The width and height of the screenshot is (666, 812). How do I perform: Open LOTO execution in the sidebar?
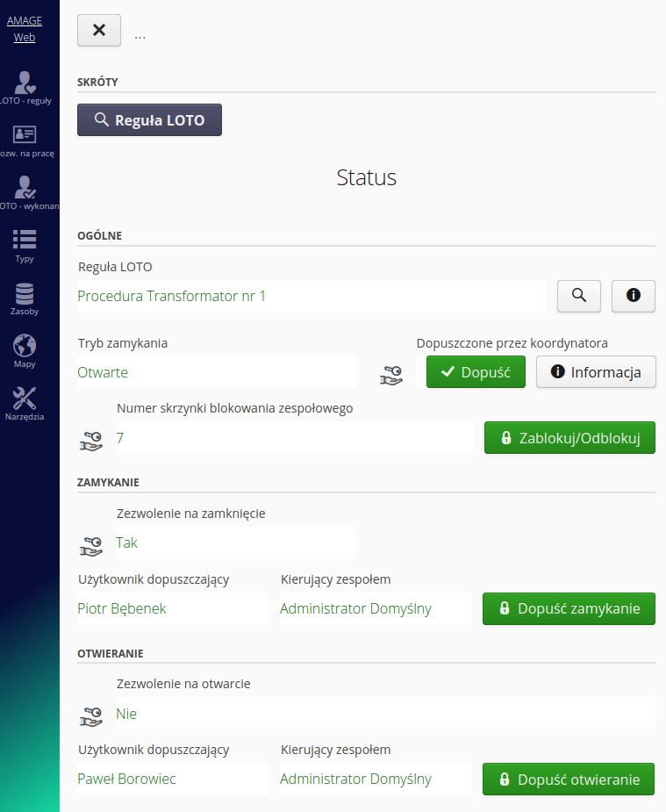pyautogui.click(x=25, y=193)
